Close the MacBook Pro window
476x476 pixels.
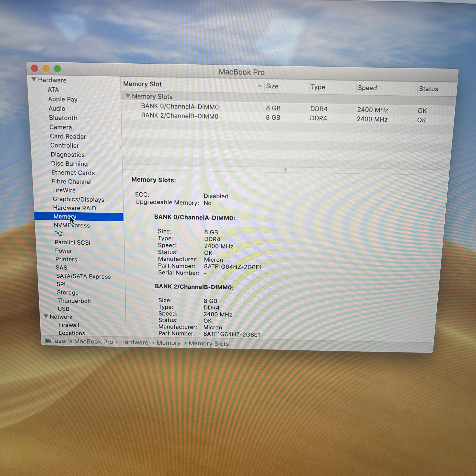(34, 68)
